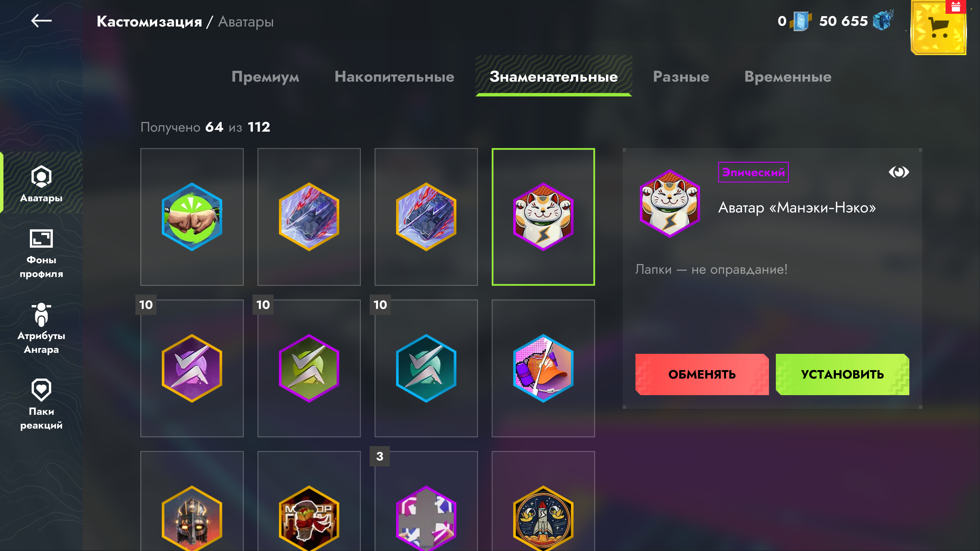Select the orange cap avatar tile
The height and width of the screenshot is (551, 980).
tap(543, 368)
